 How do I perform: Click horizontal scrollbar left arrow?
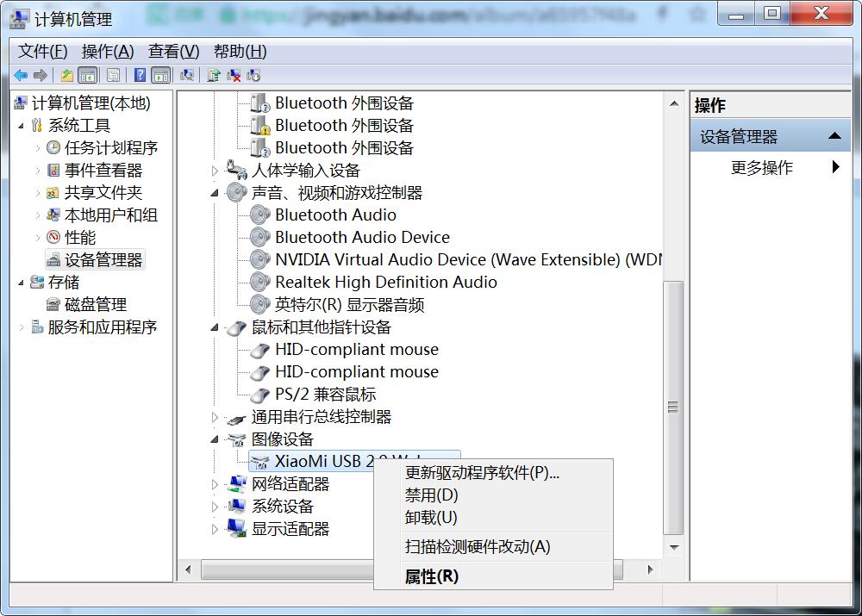pos(189,569)
